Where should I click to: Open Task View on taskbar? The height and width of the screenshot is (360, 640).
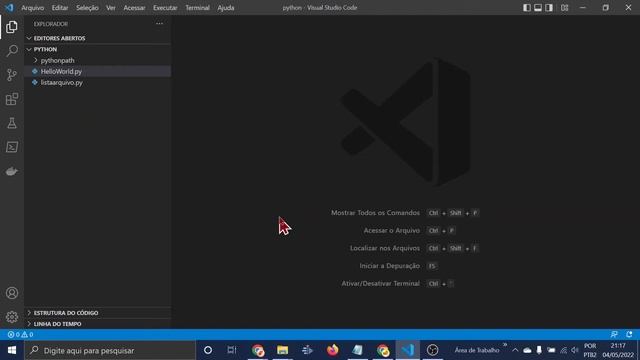coord(232,350)
